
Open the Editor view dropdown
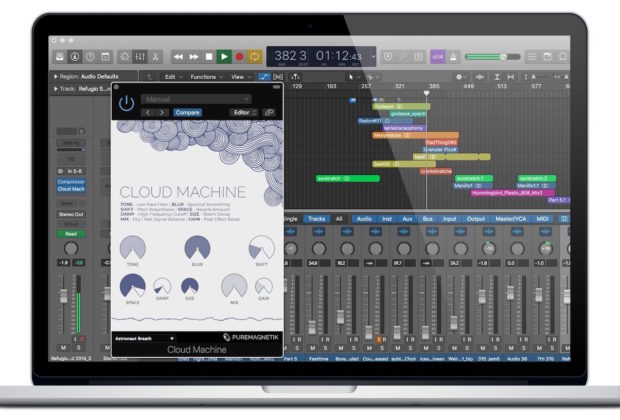(244, 113)
